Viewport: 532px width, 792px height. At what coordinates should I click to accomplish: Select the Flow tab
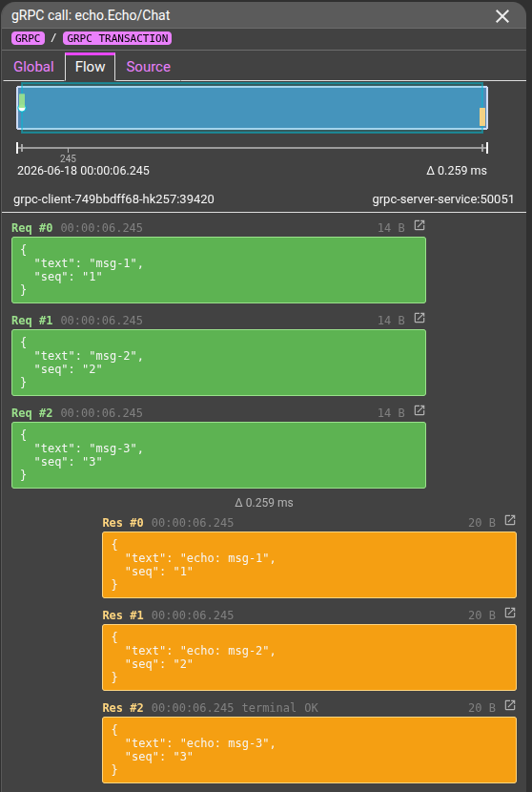point(91,67)
